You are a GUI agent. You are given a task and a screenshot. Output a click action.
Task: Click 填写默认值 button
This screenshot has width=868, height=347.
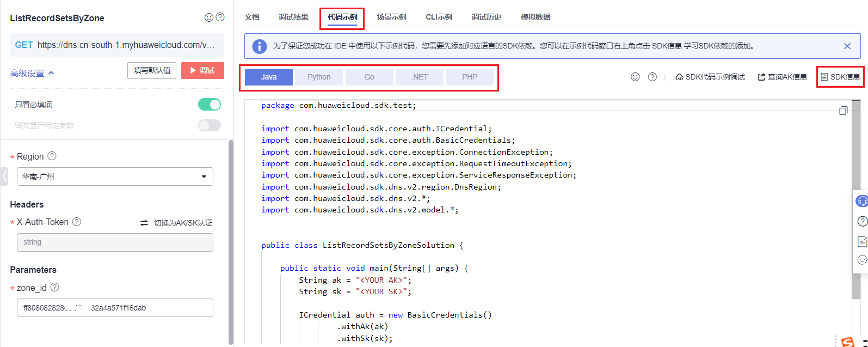point(152,71)
